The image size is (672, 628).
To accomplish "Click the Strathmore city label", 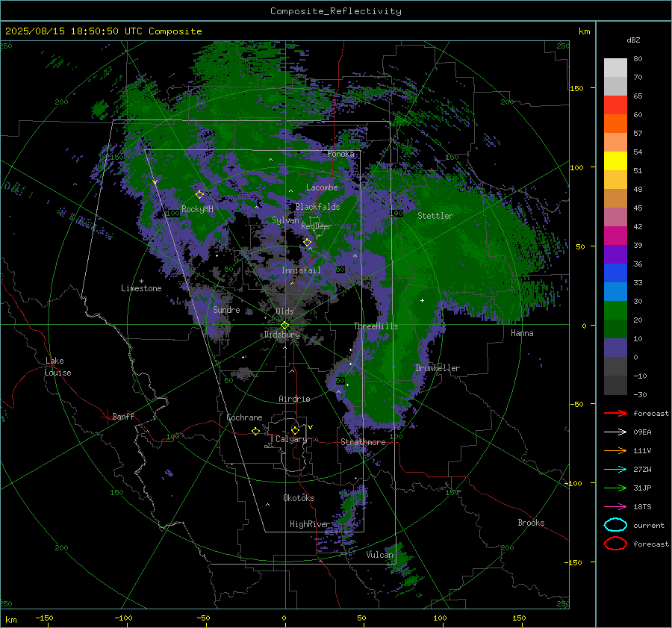I will pyautogui.click(x=363, y=442).
